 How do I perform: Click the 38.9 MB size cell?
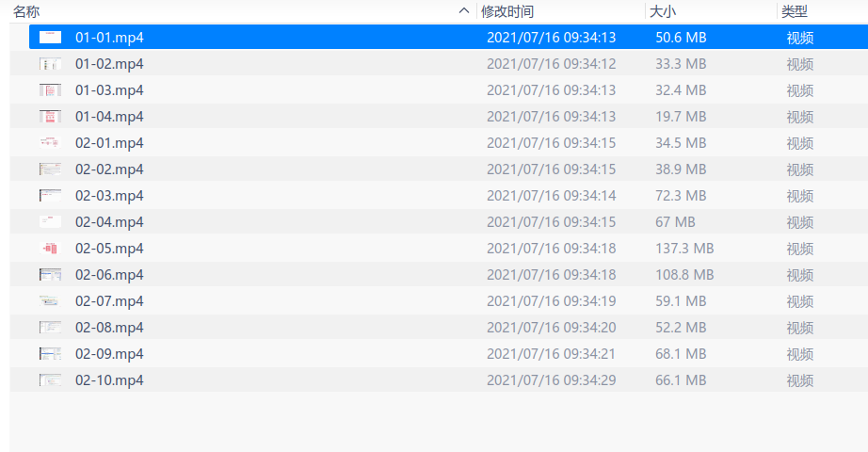[681, 169]
